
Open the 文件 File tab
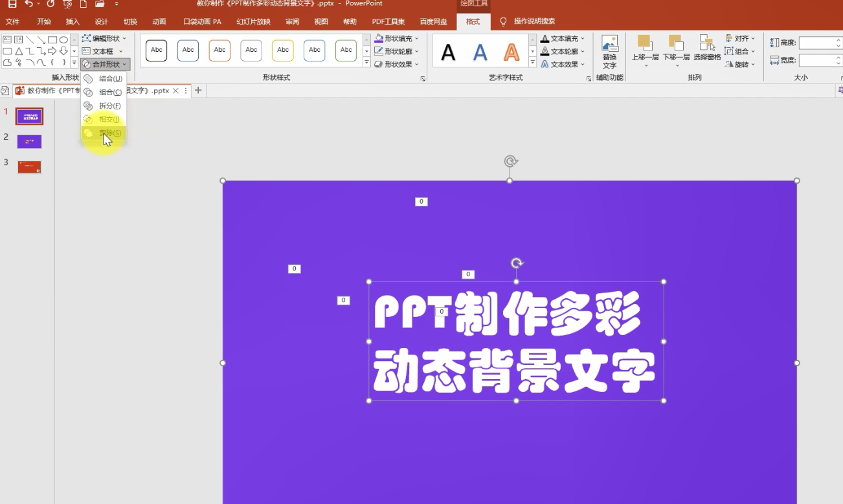tap(12, 21)
